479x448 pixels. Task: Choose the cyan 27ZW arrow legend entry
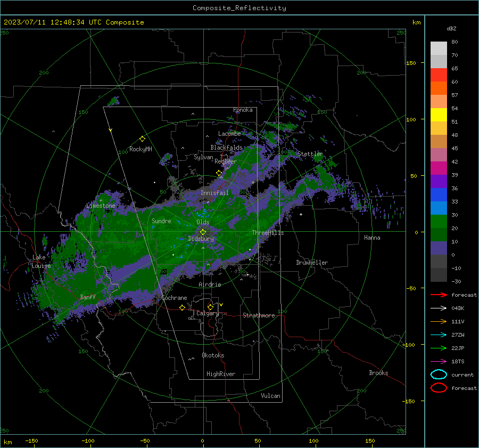pos(439,335)
